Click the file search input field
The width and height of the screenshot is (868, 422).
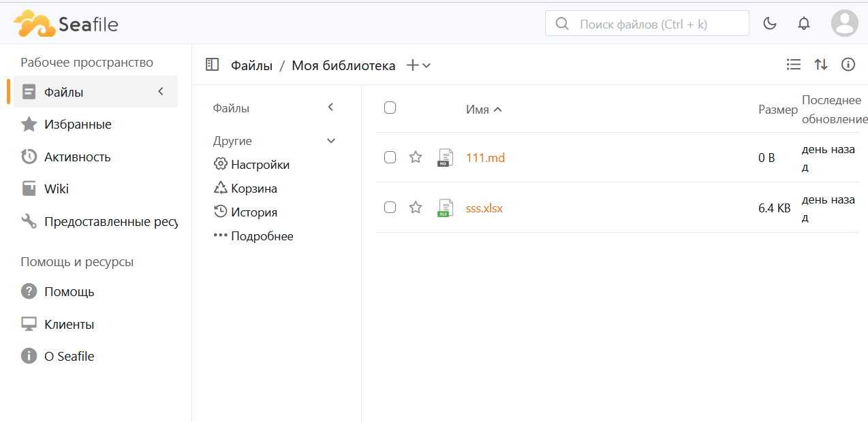pos(654,24)
